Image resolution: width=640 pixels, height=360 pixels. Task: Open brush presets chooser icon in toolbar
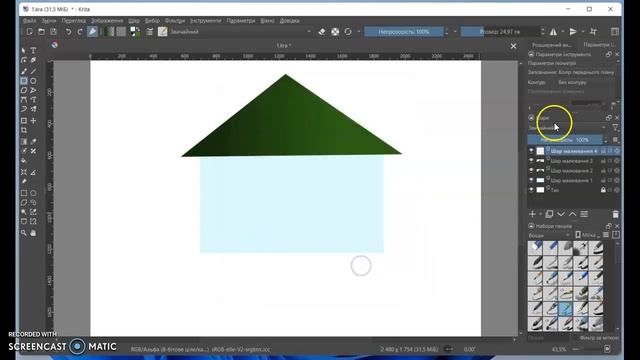coord(162,32)
